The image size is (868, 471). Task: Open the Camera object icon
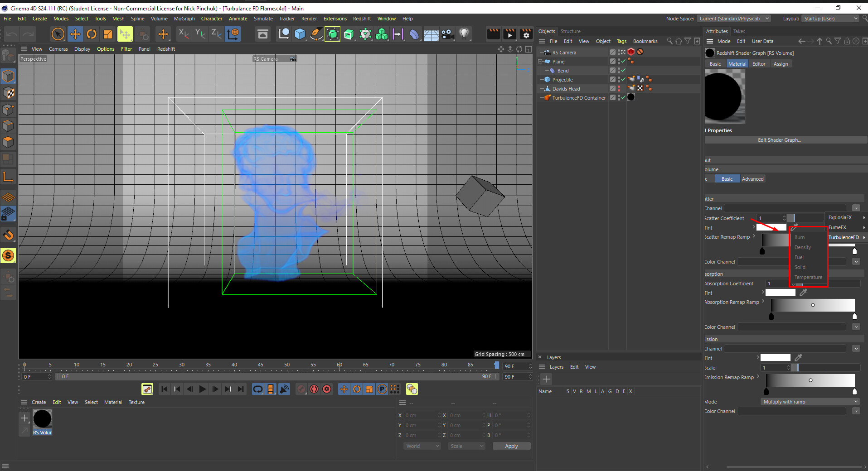pyautogui.click(x=447, y=34)
